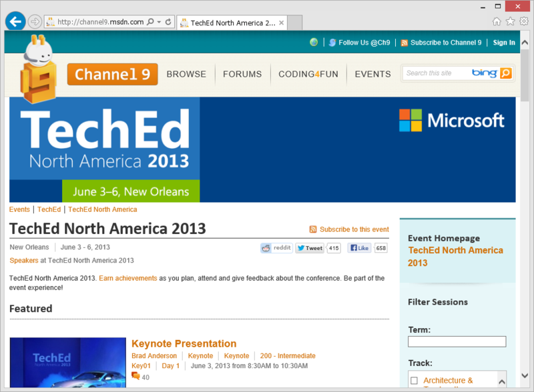Minimize the browser window
Viewport: 534px width, 392px height.
coord(483,7)
